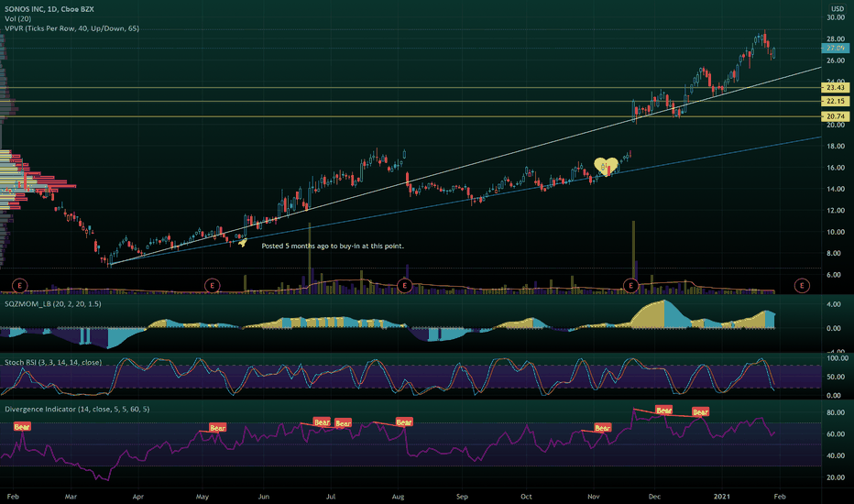
Task: Click the 2021 label on the time axis
Action: [722, 497]
